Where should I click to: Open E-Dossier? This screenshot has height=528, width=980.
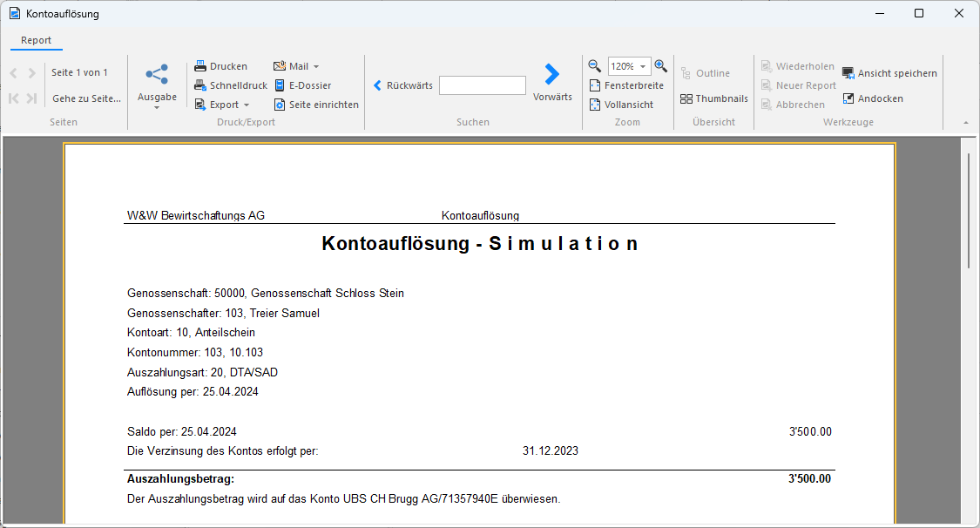pos(303,85)
